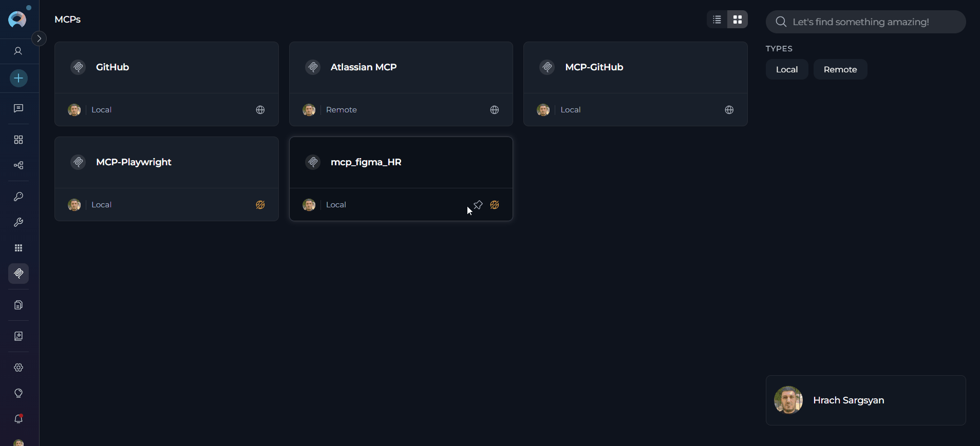Click orange private icon on MCP-Playwright card
Image resolution: width=980 pixels, height=446 pixels.
pyautogui.click(x=260, y=205)
